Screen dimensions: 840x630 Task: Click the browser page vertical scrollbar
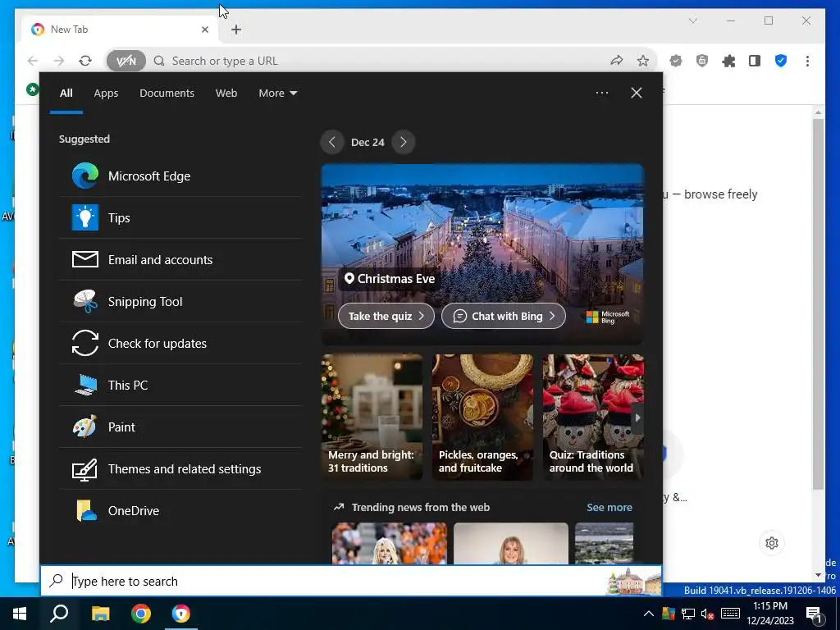point(818,303)
